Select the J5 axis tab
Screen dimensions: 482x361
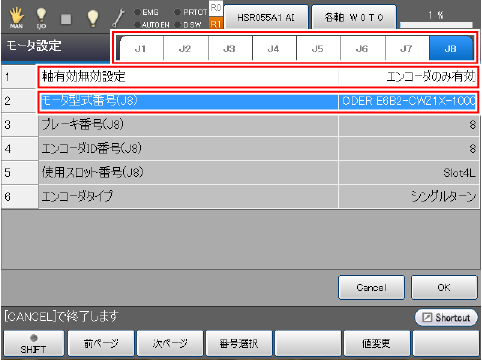(318, 49)
